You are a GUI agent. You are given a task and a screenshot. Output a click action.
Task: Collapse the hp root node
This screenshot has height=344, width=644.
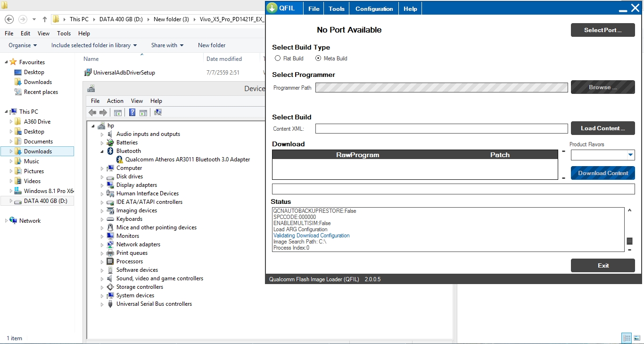click(x=93, y=126)
